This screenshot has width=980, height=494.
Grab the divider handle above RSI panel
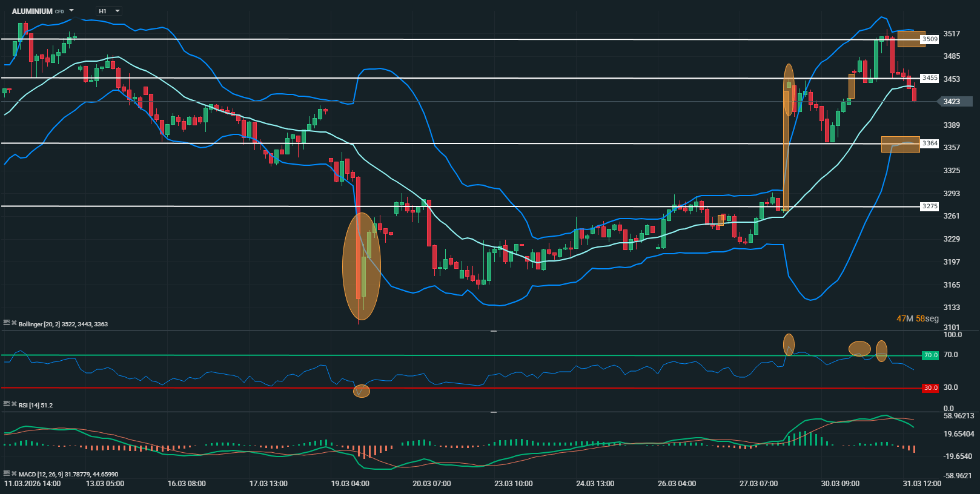point(494,331)
